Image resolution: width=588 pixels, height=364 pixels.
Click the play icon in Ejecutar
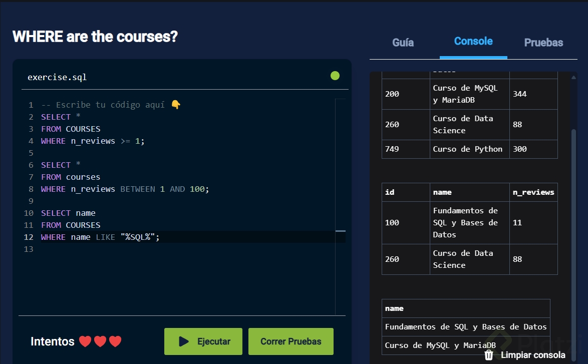pos(183,341)
